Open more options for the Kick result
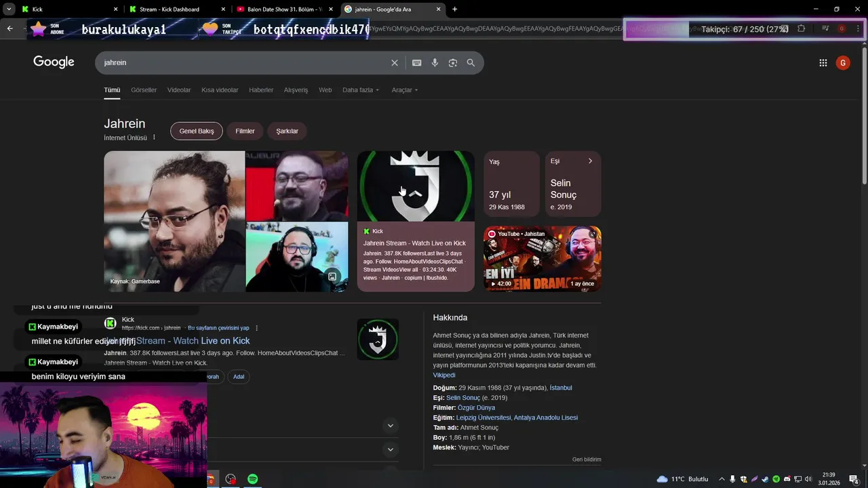Screen dimensions: 868x488 (256, 328)
